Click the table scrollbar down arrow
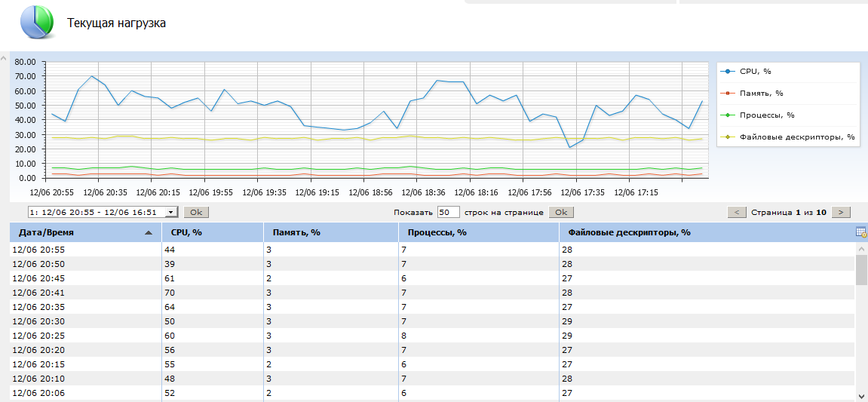The width and height of the screenshot is (868, 402). 861,395
